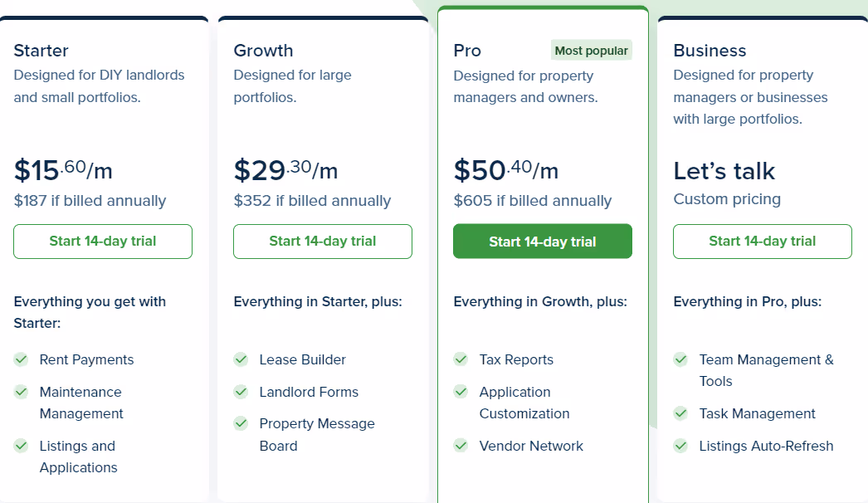Click checkmark icon next to Lease Builder
This screenshot has width=868, height=503.
241,359
